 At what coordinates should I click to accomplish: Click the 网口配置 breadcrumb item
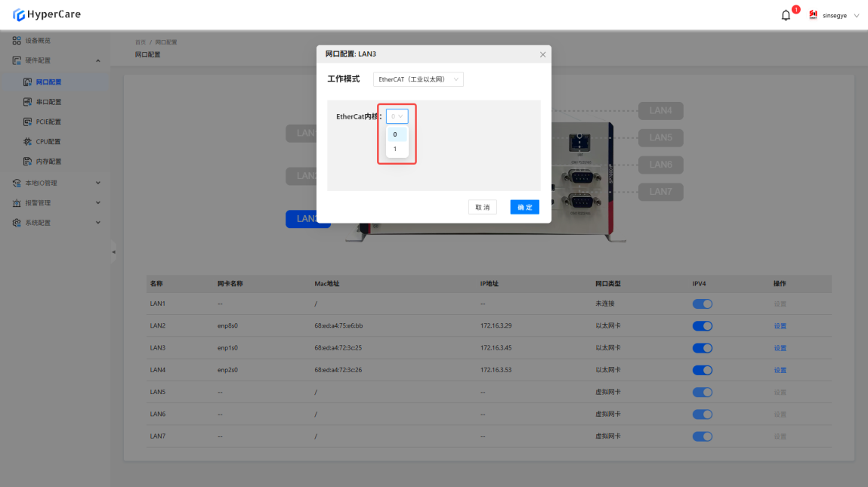[x=166, y=42]
